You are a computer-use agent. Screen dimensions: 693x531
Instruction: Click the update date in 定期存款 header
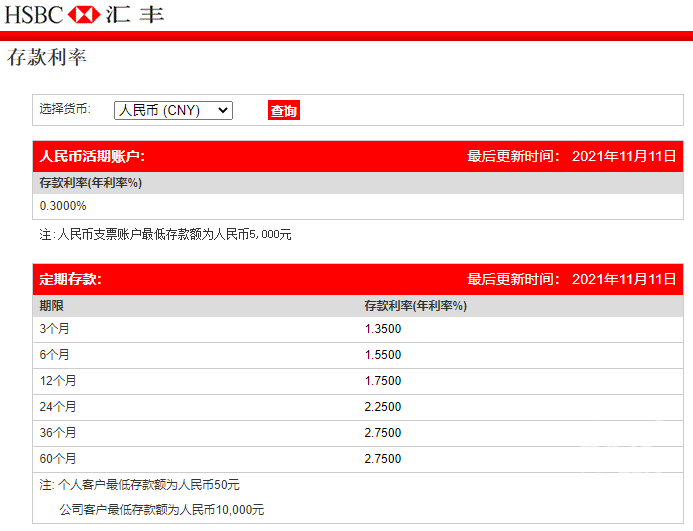(x=624, y=279)
